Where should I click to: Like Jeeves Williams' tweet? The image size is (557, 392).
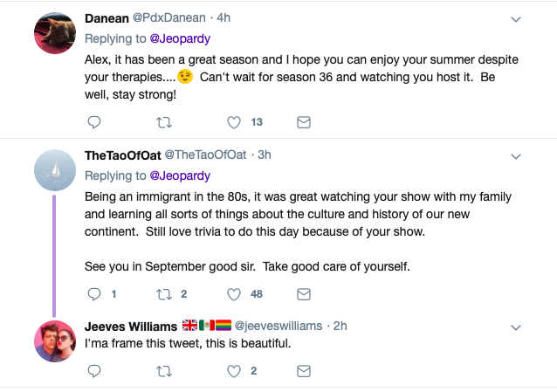[234, 371]
